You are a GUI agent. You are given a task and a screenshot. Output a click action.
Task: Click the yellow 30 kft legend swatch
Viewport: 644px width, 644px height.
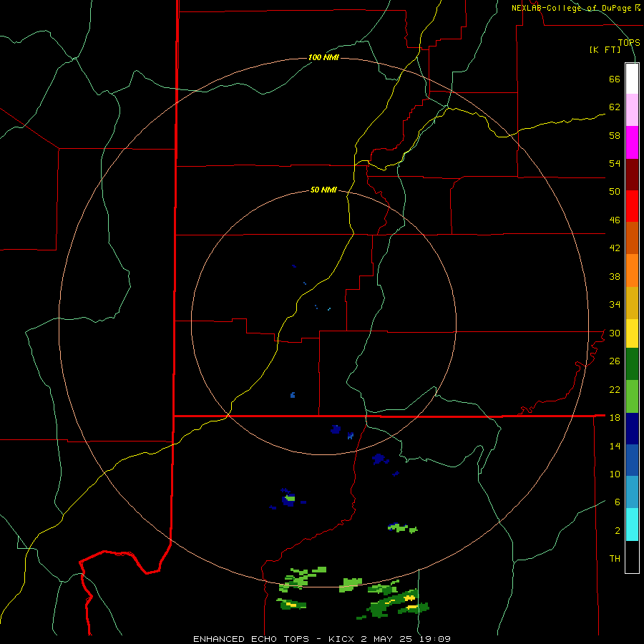pyautogui.click(x=632, y=333)
